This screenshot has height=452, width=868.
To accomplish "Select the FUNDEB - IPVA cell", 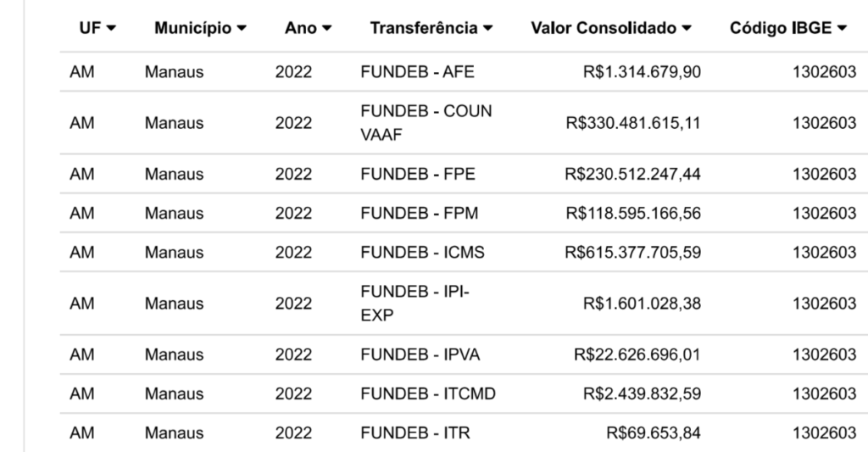I will (420, 354).
